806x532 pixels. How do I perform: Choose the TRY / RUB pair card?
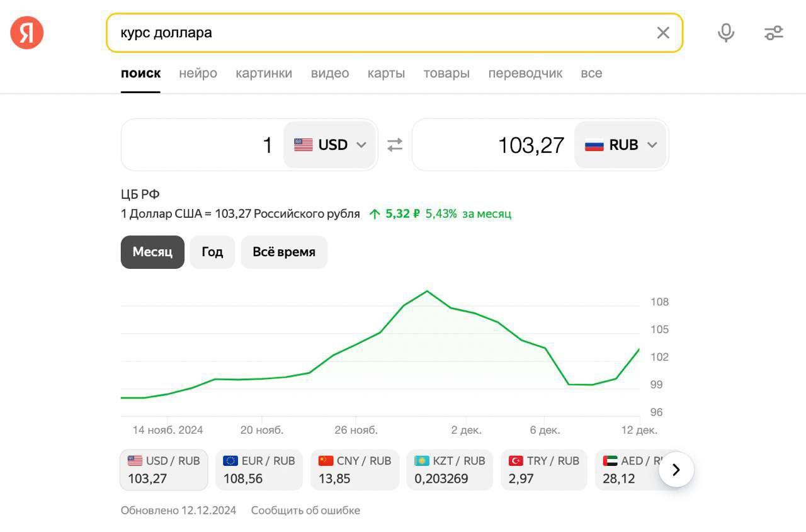tap(544, 470)
